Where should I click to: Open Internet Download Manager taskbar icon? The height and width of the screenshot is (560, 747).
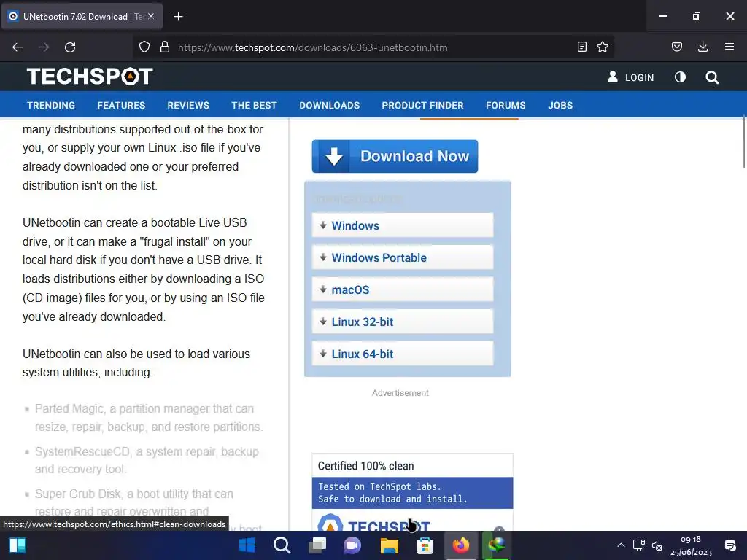click(496, 545)
